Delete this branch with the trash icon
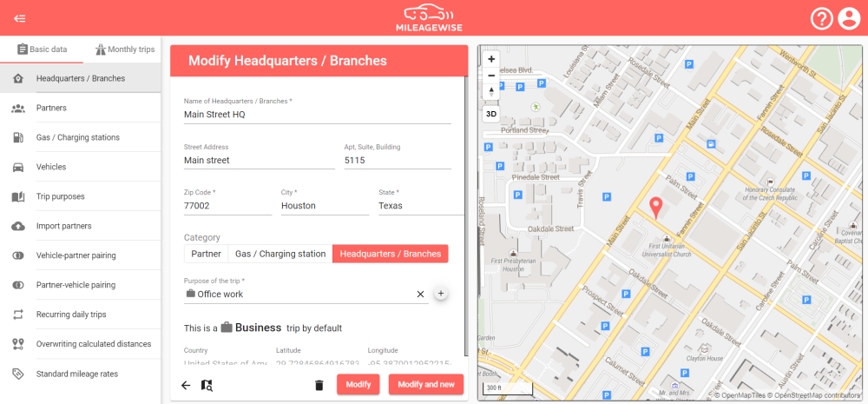 (x=319, y=385)
